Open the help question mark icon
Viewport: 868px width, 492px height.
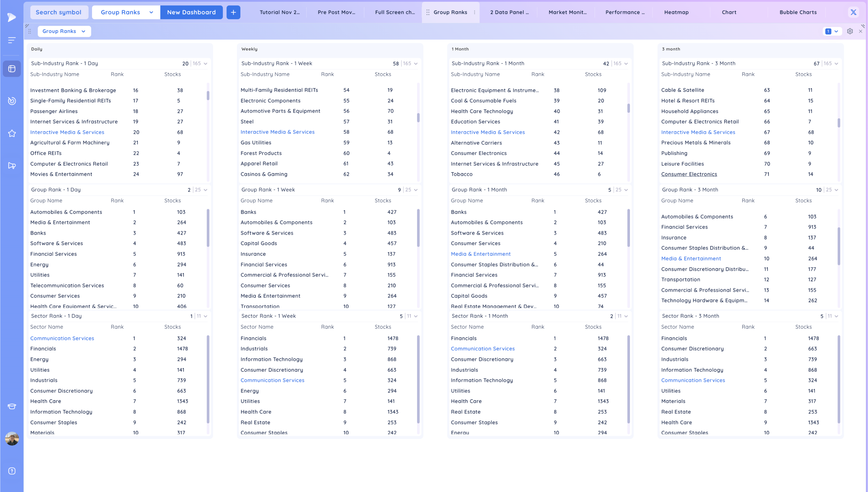pos(12,471)
